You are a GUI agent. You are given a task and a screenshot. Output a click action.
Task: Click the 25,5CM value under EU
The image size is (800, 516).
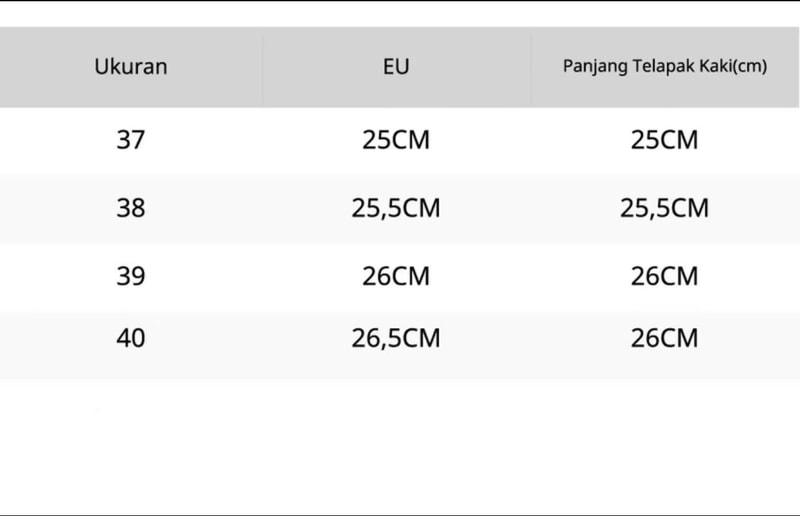click(x=396, y=208)
